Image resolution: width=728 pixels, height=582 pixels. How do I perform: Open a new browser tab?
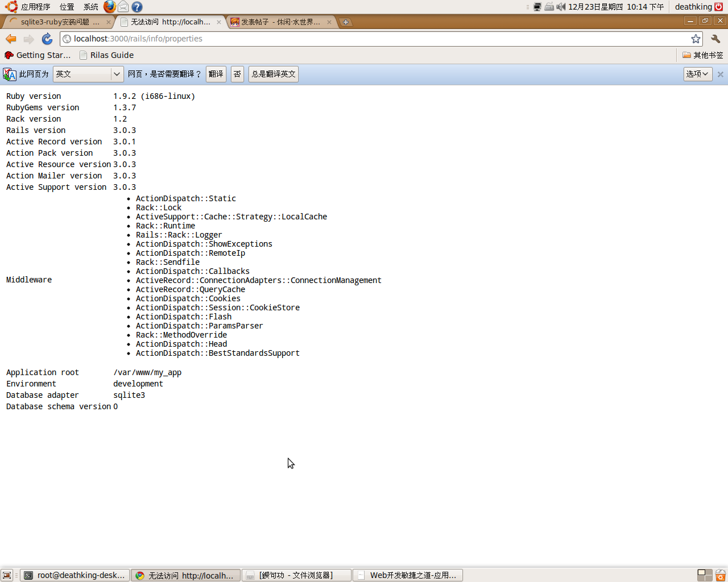(x=346, y=22)
